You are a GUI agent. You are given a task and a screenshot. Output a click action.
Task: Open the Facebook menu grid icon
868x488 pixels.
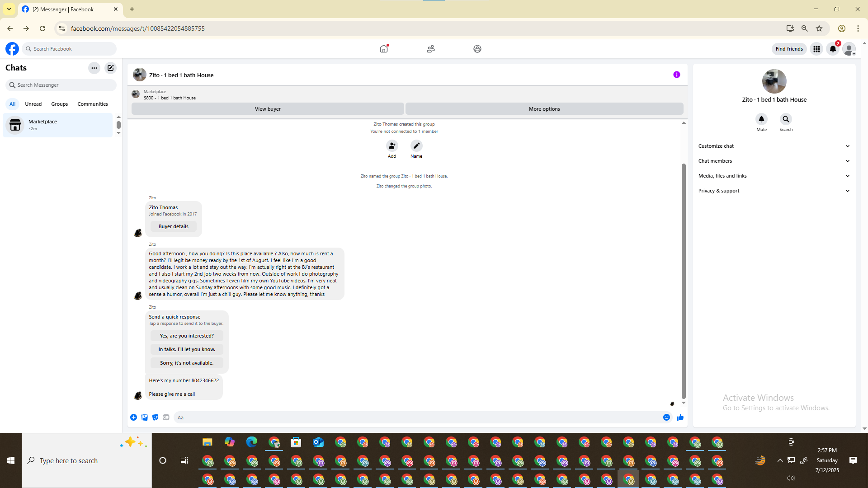tap(816, 49)
